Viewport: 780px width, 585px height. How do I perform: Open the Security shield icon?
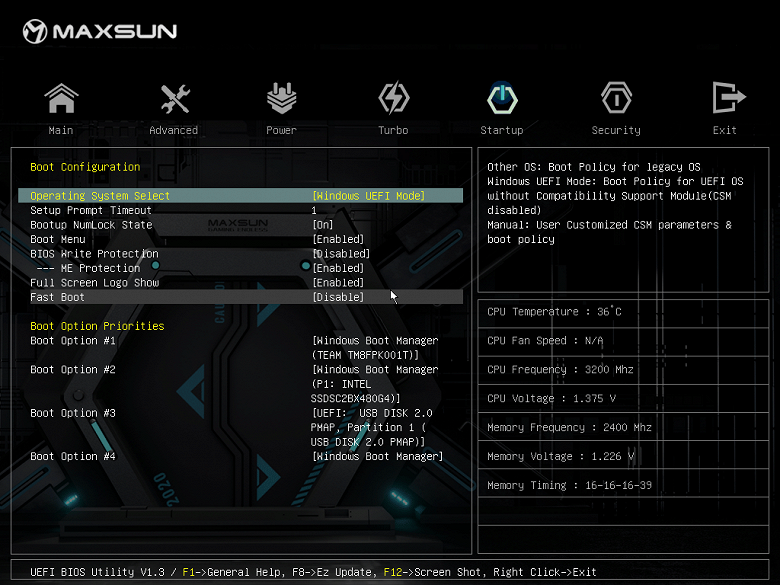(616, 98)
